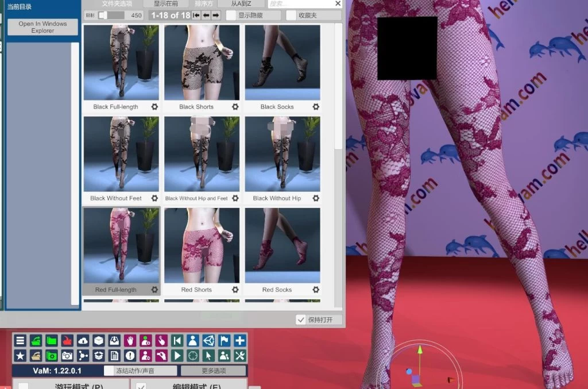Click the star favorites icon in toolbar
Image resolution: width=588 pixels, height=389 pixels.
(x=20, y=356)
